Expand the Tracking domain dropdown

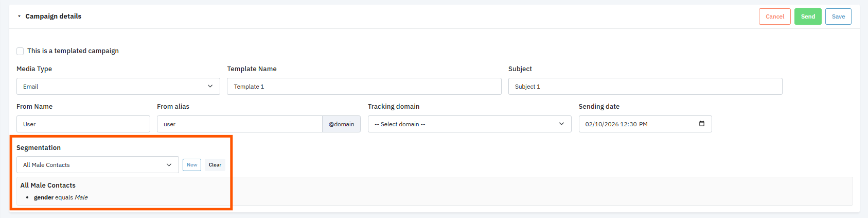tap(469, 124)
